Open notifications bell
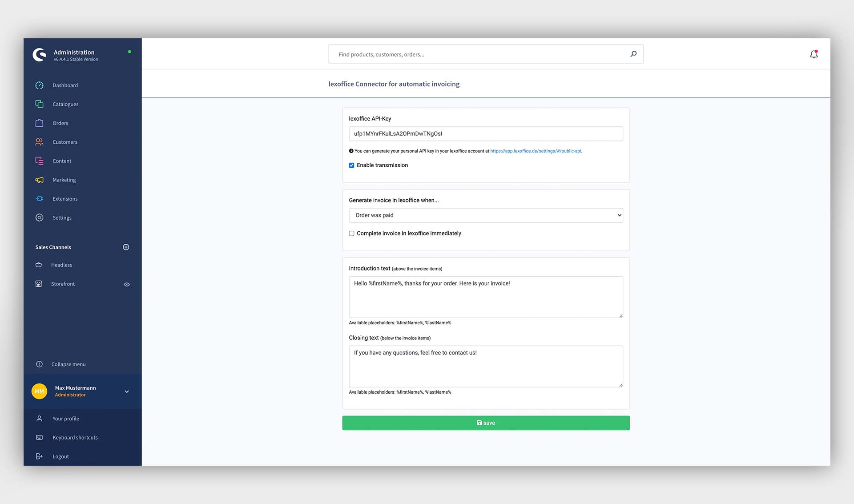Screen dimensions: 854x504 [814, 54]
